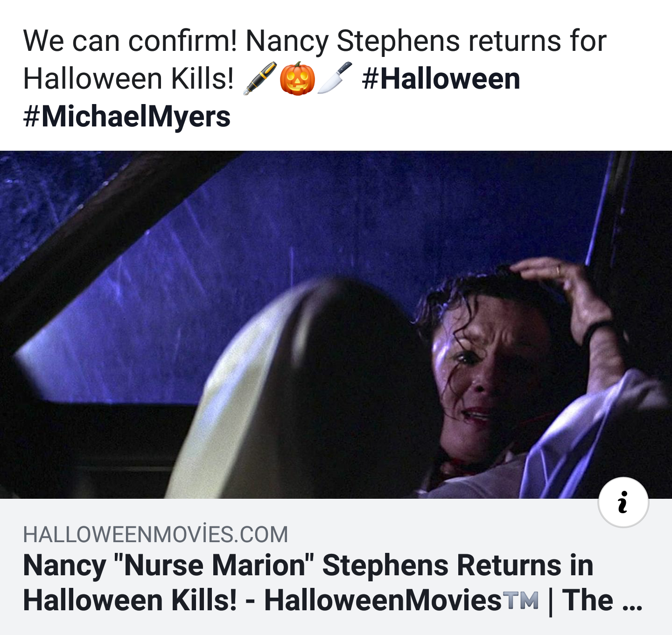Click the jack-o'-lantern pumpkin emoji
Screen dimensions: 672x635
(x=297, y=78)
